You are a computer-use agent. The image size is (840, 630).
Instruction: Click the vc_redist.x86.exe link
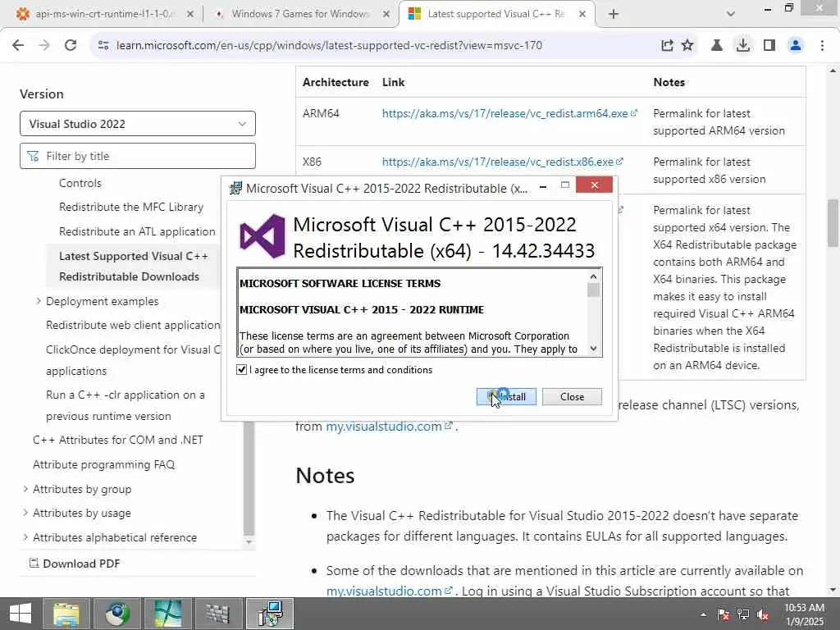[498, 162]
